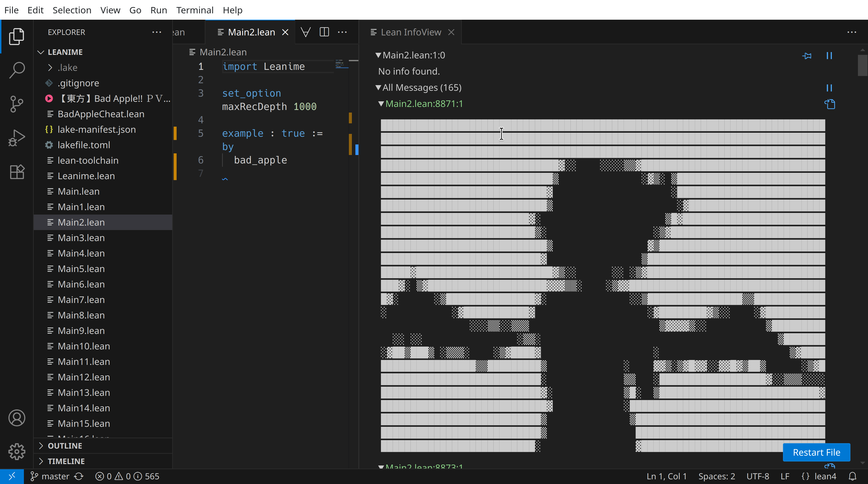868x484 pixels.
Task: Open the Extensions view
Action: pos(16,172)
